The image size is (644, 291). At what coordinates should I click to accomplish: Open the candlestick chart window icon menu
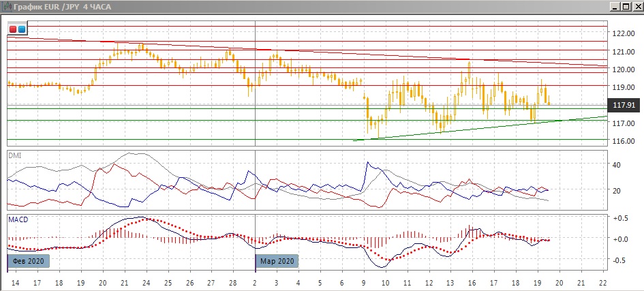coord(7,7)
